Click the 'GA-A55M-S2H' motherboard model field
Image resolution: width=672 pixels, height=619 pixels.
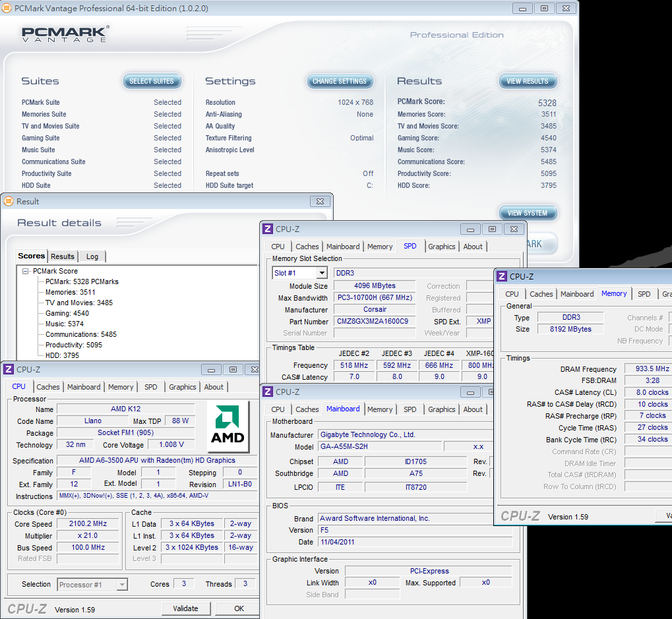pos(380,446)
